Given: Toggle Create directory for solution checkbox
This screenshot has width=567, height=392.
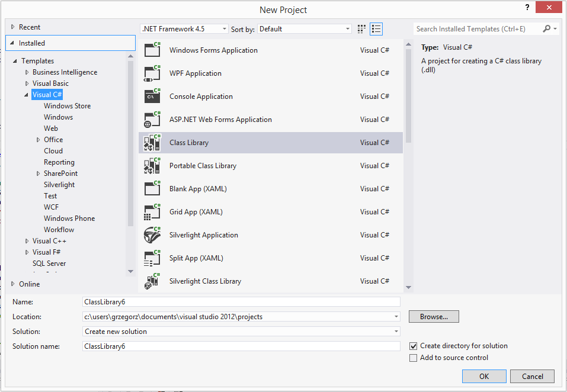Looking at the screenshot, I should pyautogui.click(x=413, y=346).
